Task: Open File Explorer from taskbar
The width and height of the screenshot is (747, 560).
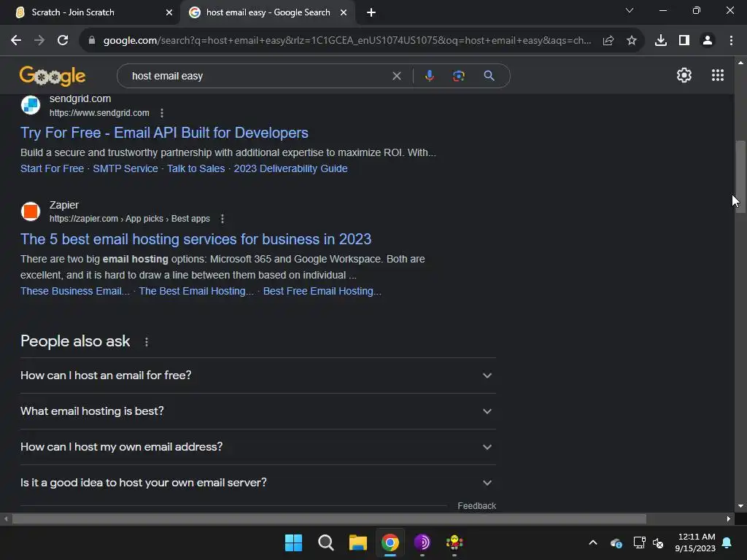Action: click(357, 542)
